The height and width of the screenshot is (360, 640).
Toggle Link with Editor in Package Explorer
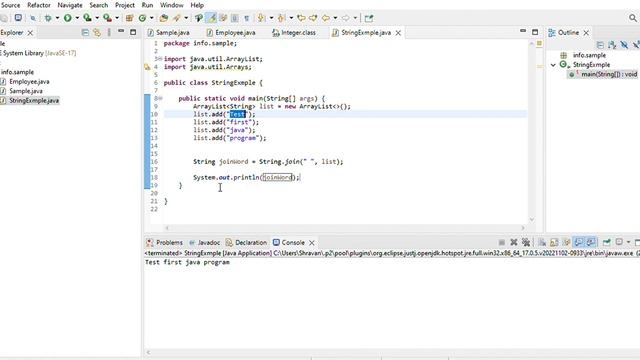pyautogui.click(x=97, y=32)
